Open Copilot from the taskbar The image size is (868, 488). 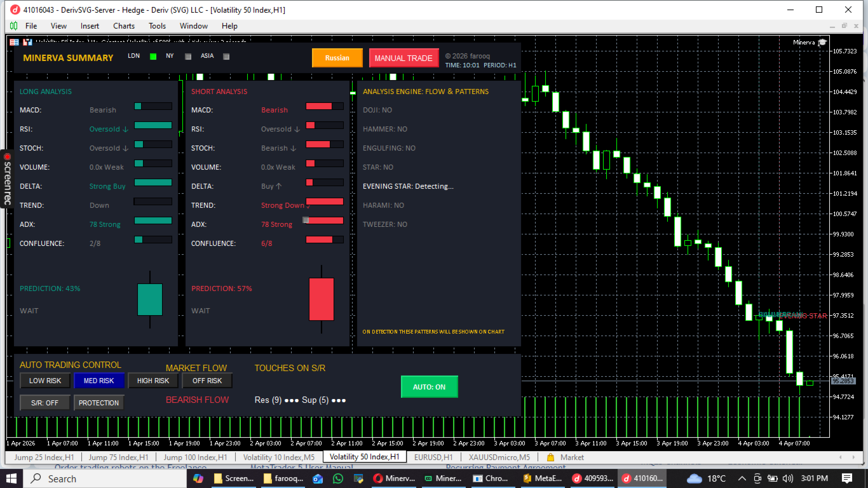[198, 478]
